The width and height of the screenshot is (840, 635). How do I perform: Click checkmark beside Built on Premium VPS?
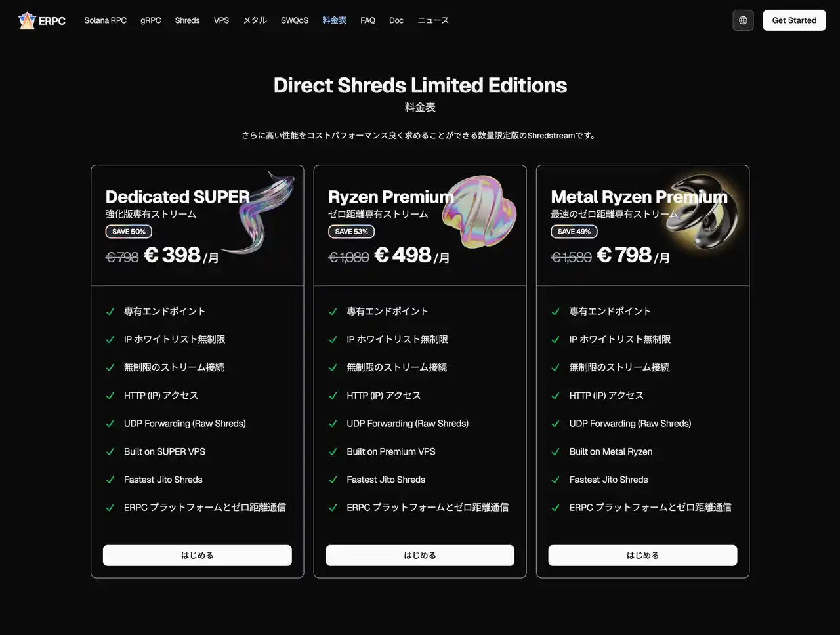click(333, 452)
